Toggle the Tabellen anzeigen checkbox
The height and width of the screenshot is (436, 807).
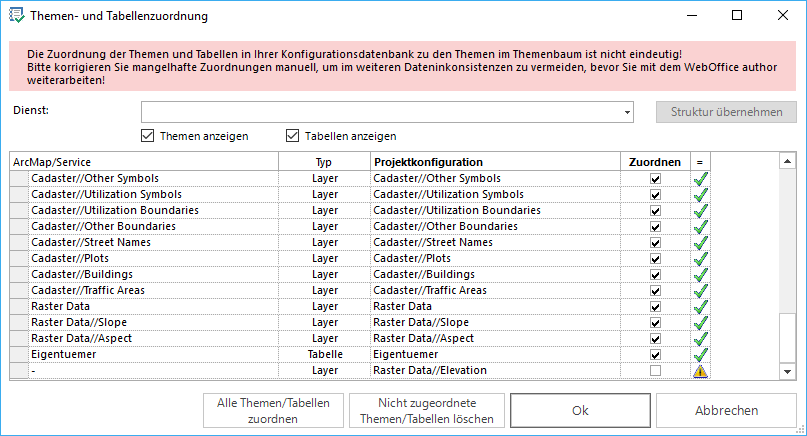tap(292, 136)
